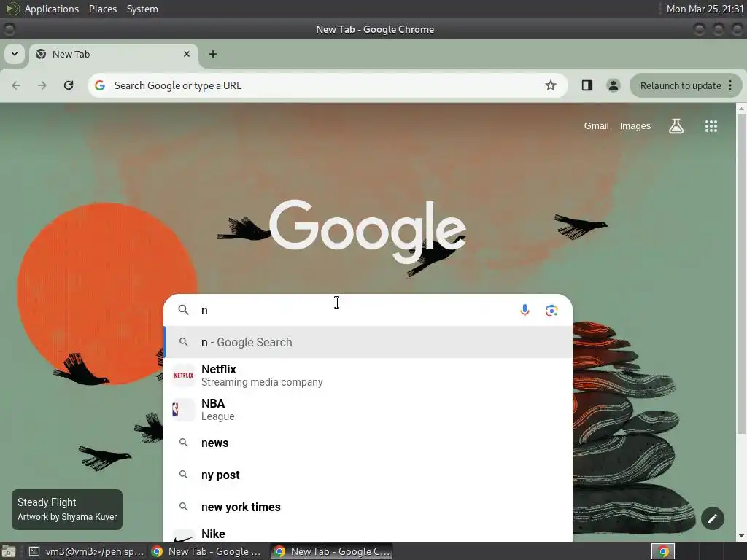The image size is (747, 560).
Task: Click the forward navigation arrow
Action: tap(42, 86)
